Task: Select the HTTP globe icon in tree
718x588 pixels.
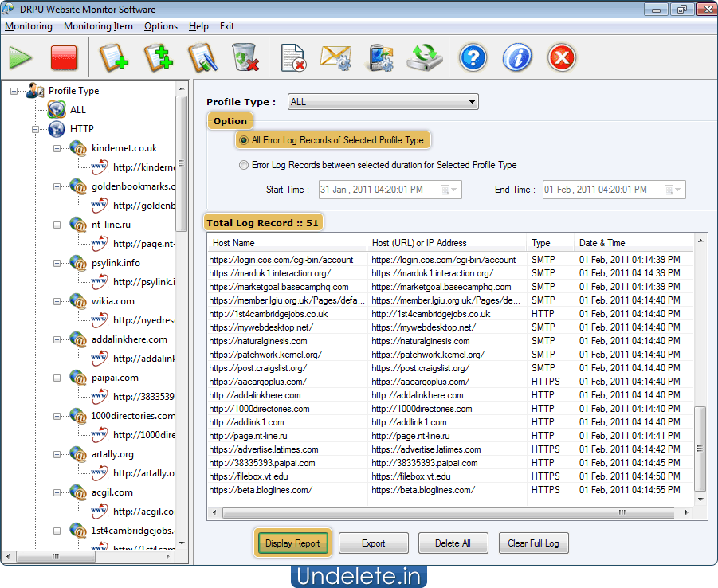Action: tap(57, 129)
